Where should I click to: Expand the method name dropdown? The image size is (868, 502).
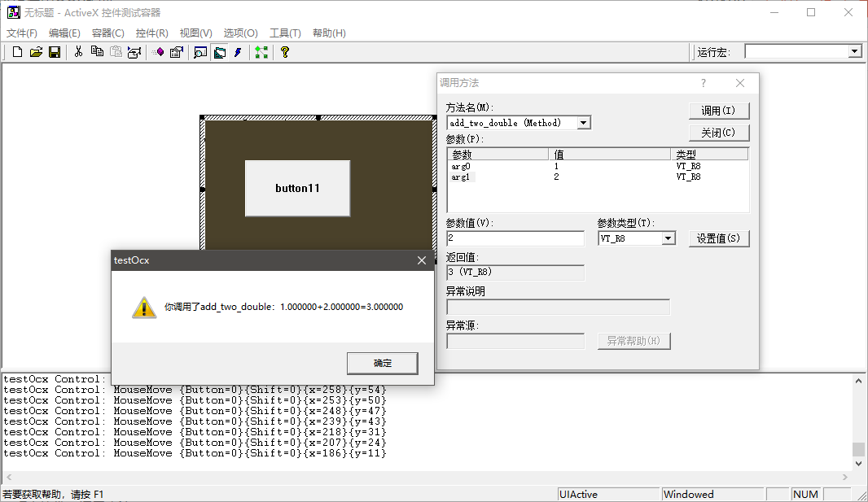[x=583, y=123]
